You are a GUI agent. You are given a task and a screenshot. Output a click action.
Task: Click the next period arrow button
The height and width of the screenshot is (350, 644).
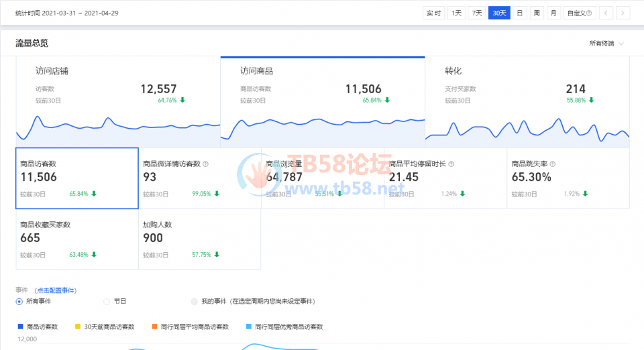point(623,13)
